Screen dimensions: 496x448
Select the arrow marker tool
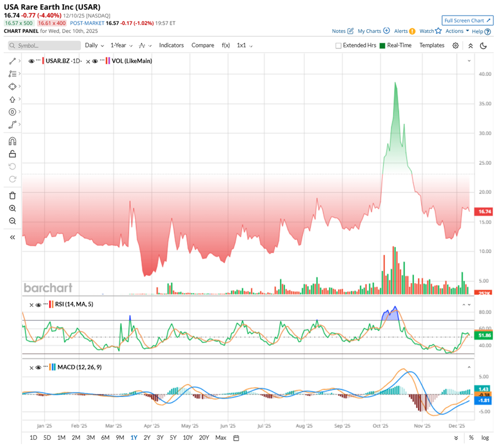[12, 100]
